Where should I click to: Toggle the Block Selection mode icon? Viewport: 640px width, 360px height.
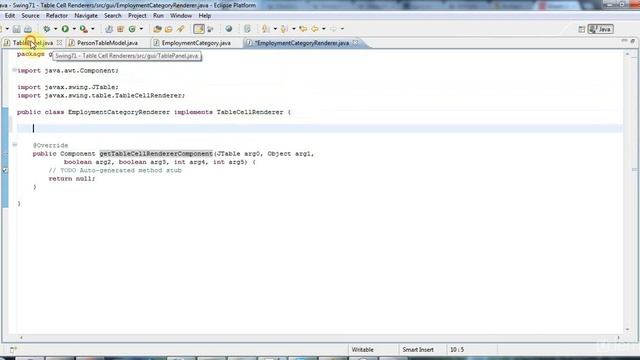[211, 29]
